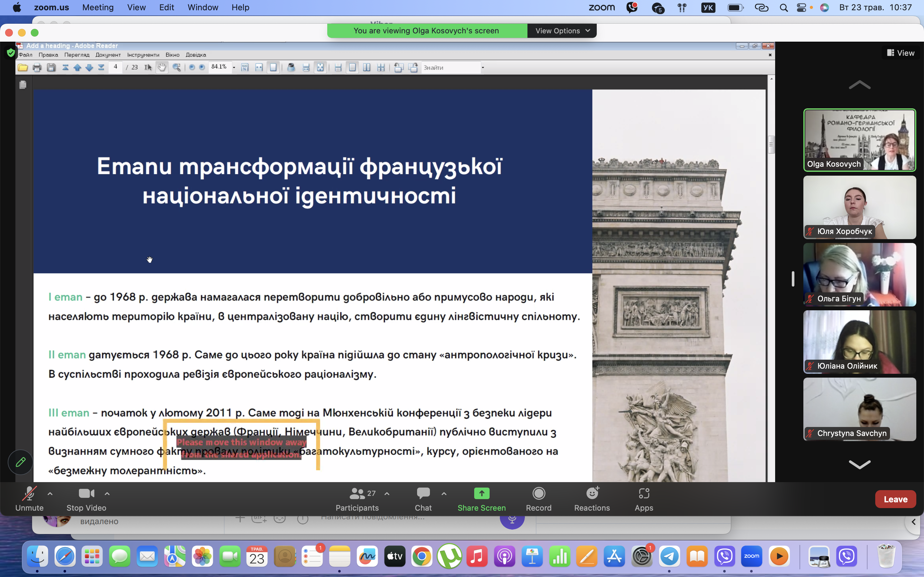924x577 pixels.
Task: Click the green annotation pencil icon
Action: click(x=20, y=462)
